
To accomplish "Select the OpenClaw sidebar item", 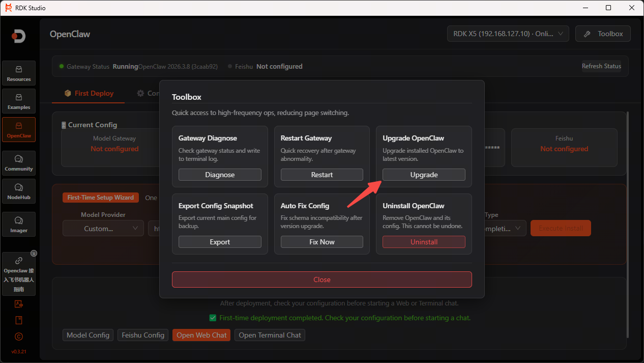I will (x=19, y=129).
